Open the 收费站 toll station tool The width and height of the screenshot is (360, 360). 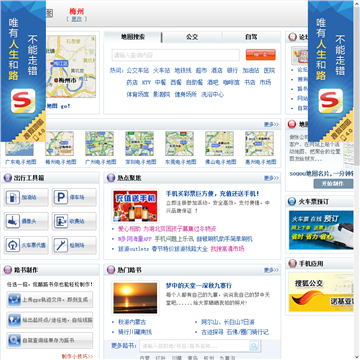click(x=74, y=221)
